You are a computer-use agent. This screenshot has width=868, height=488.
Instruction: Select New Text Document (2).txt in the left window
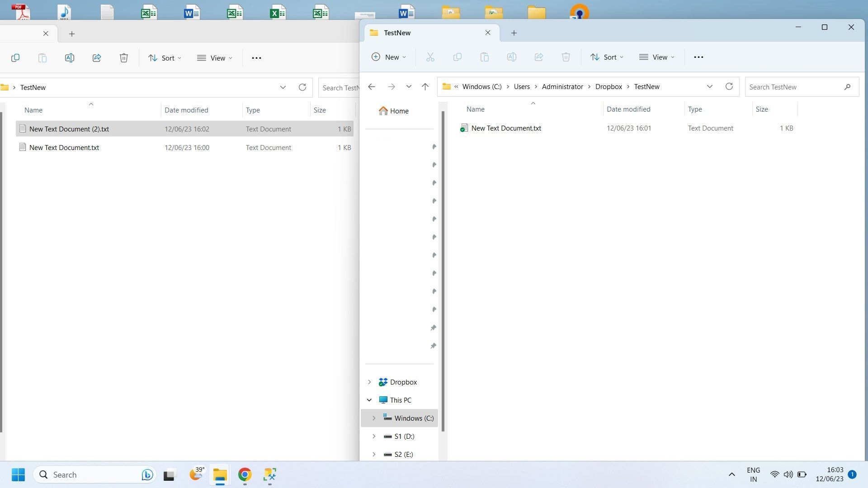click(x=184, y=129)
